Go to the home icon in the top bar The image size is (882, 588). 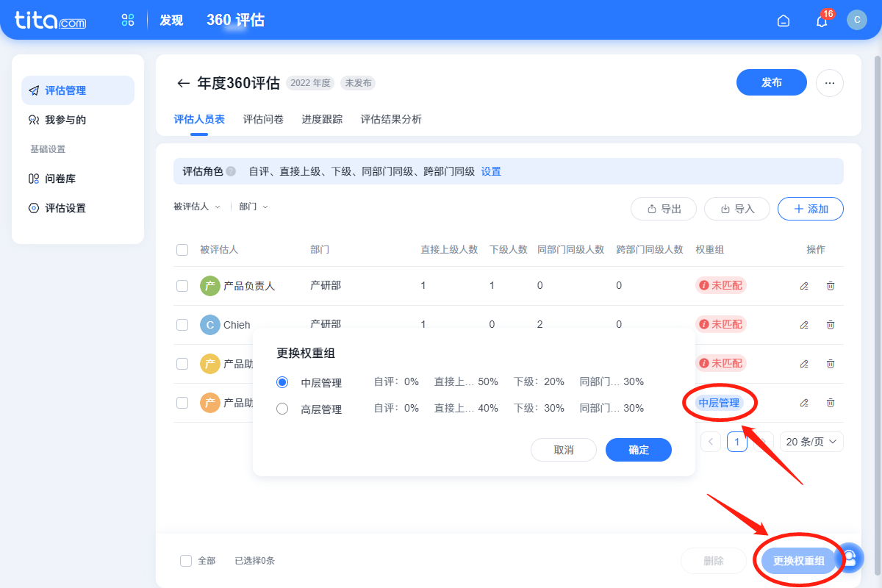click(x=784, y=21)
